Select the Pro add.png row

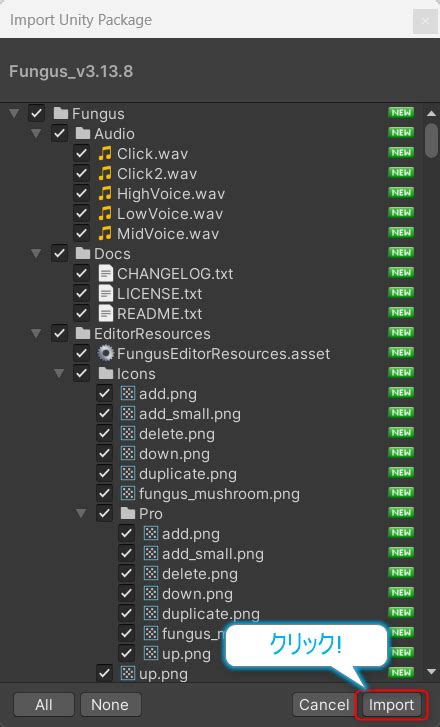[211, 534]
